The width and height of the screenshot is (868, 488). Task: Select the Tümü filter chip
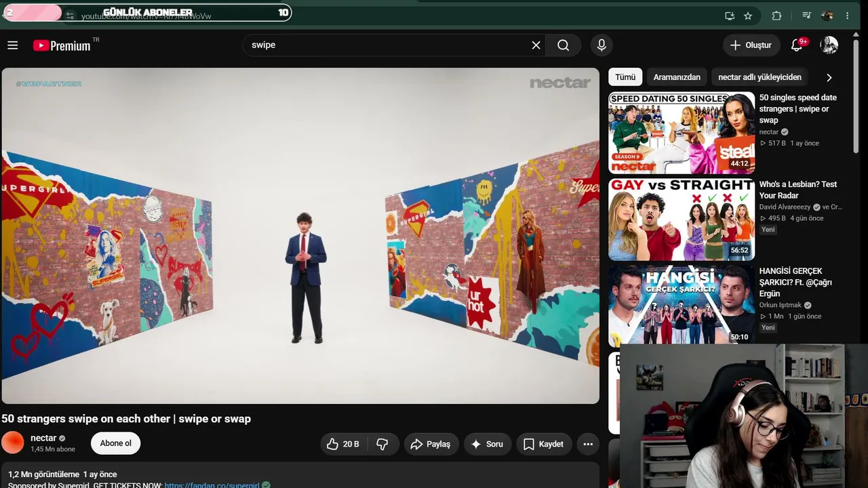625,77
